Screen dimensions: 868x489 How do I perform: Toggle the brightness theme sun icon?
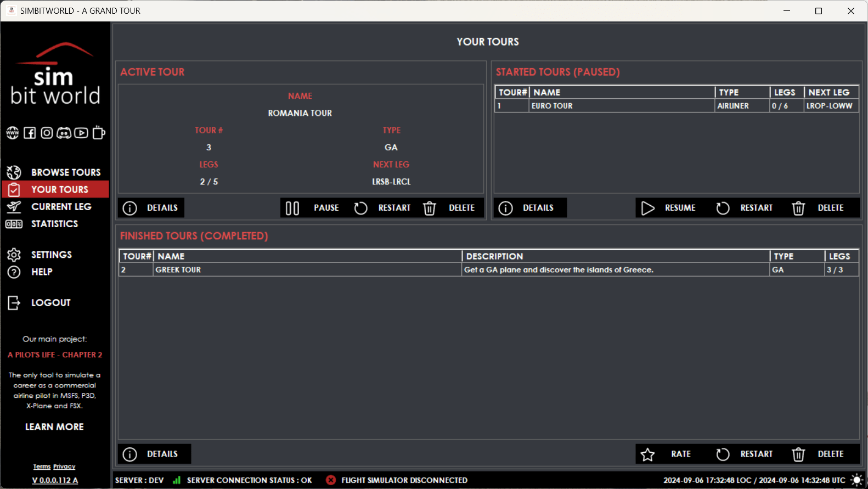pos(856,480)
